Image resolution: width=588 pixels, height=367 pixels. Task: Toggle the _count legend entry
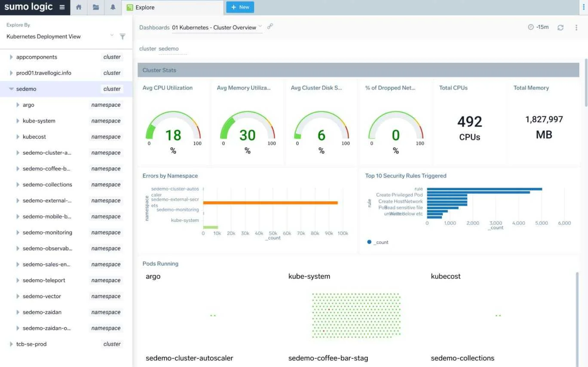[x=378, y=242]
